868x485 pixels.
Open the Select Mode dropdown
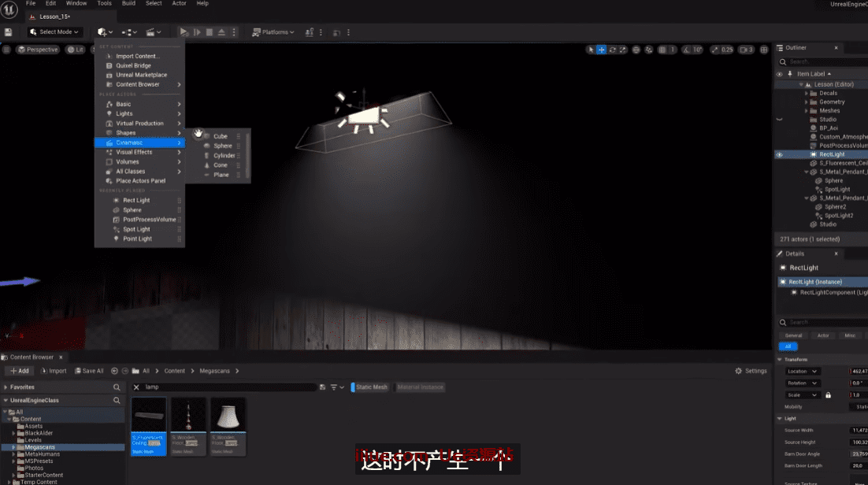click(54, 32)
